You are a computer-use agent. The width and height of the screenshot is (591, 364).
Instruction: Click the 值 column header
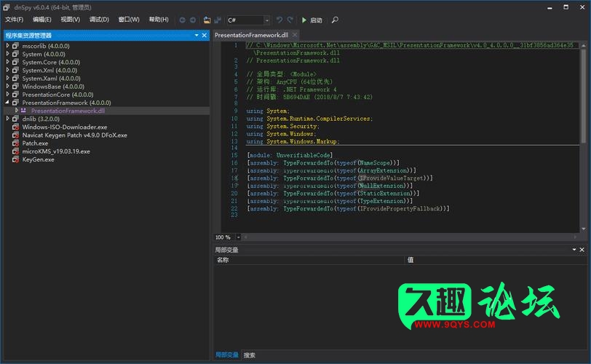pyautogui.click(x=495, y=260)
